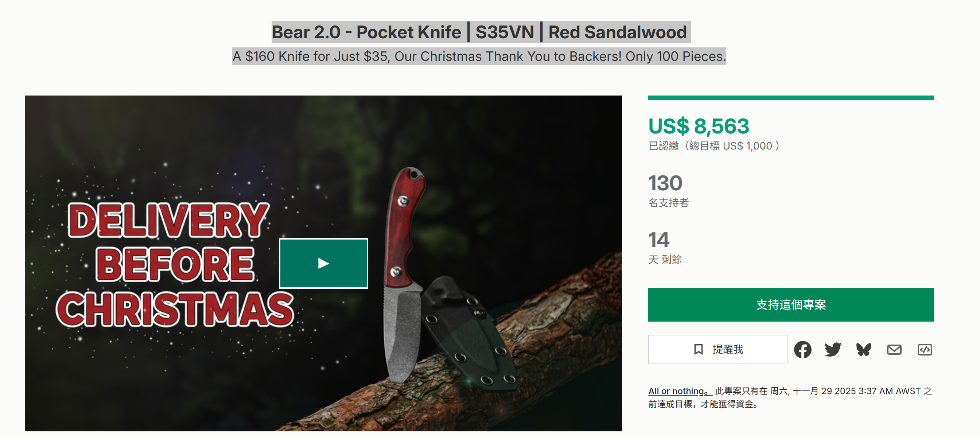The height and width of the screenshot is (439, 980).
Task: Click the $160 Knife for $35 subtitle
Action: tap(479, 56)
